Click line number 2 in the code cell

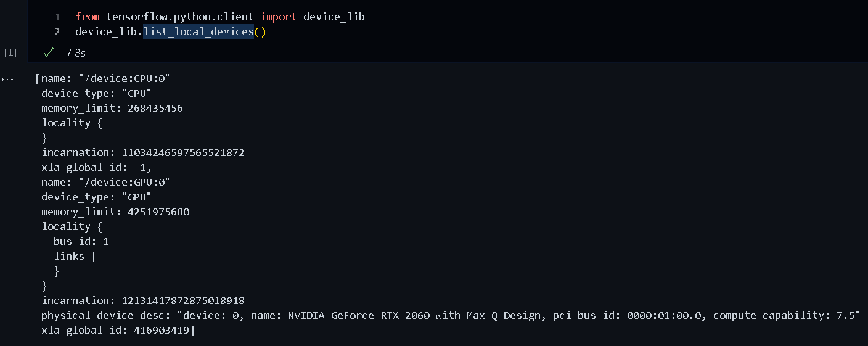(x=57, y=31)
